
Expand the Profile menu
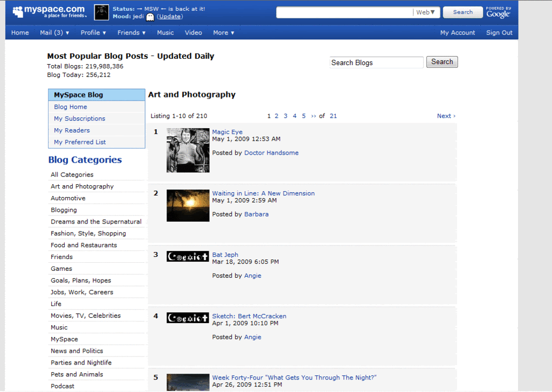click(93, 33)
